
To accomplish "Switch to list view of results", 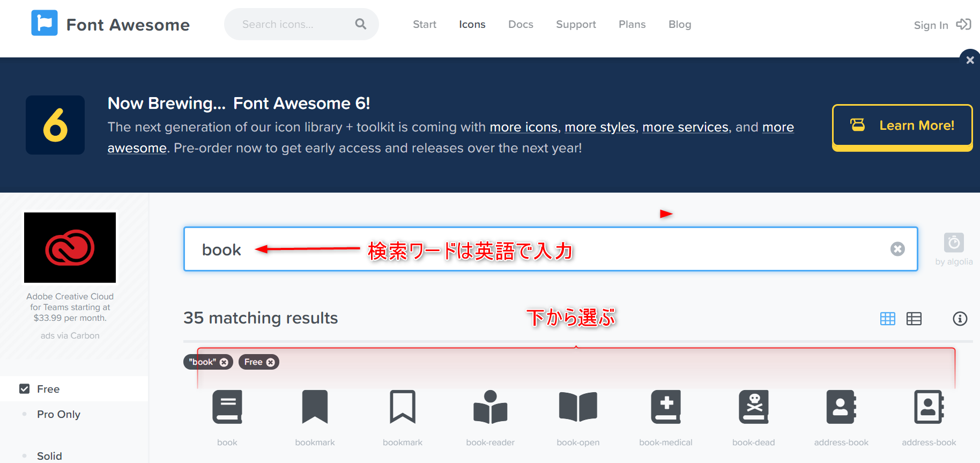I will coord(914,319).
